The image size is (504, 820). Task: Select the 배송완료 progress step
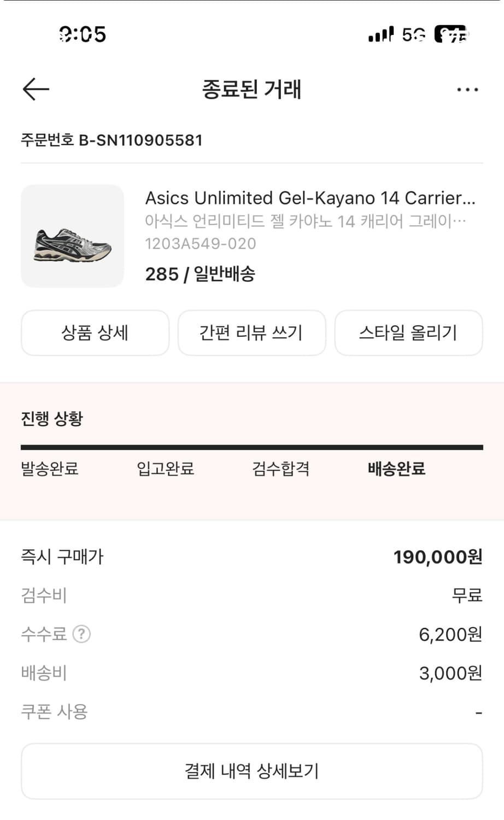point(396,468)
